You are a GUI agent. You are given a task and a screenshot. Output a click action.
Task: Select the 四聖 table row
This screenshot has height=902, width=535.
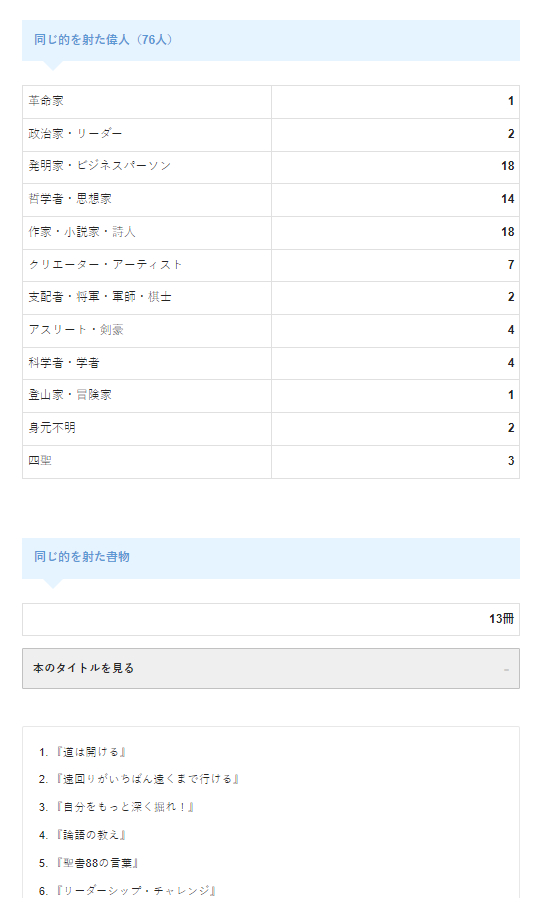point(270,461)
